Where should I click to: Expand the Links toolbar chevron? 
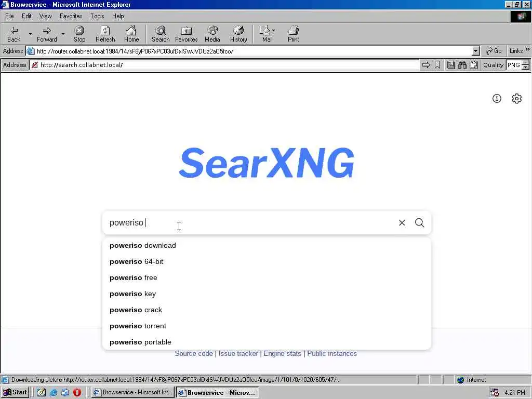pyautogui.click(x=528, y=49)
